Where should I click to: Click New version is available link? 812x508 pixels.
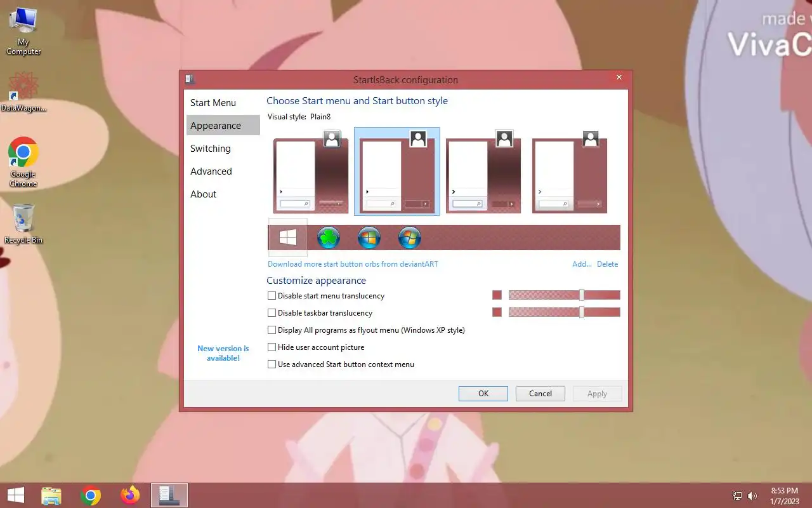(223, 353)
